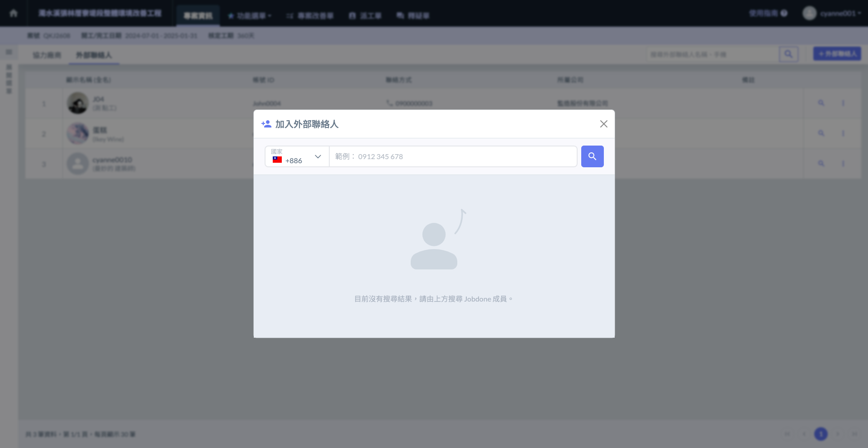Open the 使用指南 help link
This screenshot has width=868, height=448.
pos(768,13)
